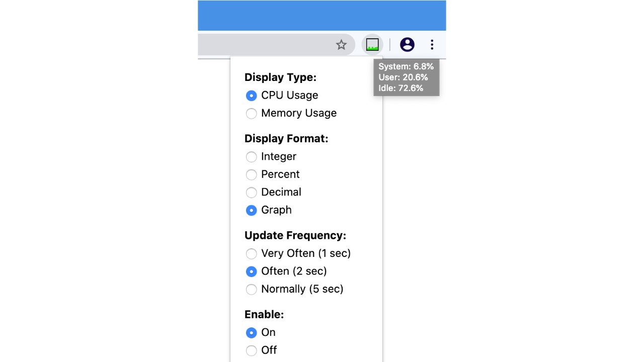Click the blue browser title bar
644x362 pixels.
322,15
